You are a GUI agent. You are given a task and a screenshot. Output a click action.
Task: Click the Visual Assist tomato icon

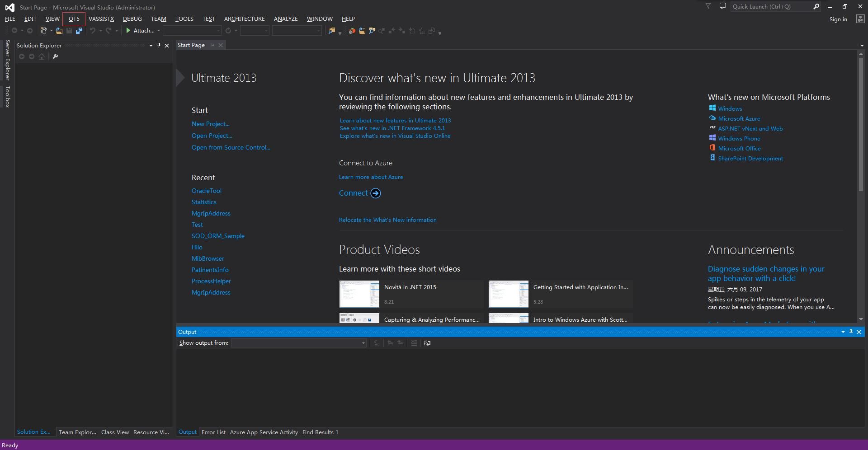click(x=352, y=31)
